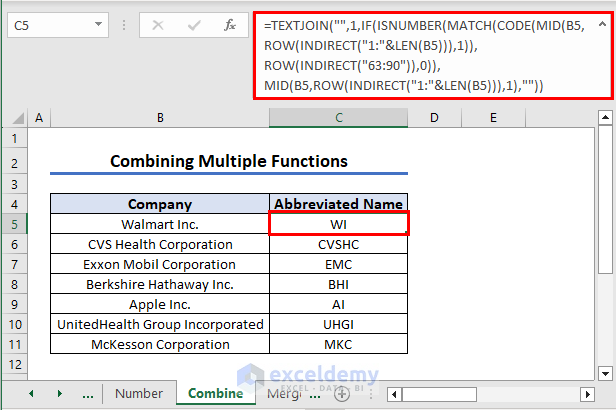Select the Apple Inc. cell
The image size is (616, 410).
[x=160, y=304]
